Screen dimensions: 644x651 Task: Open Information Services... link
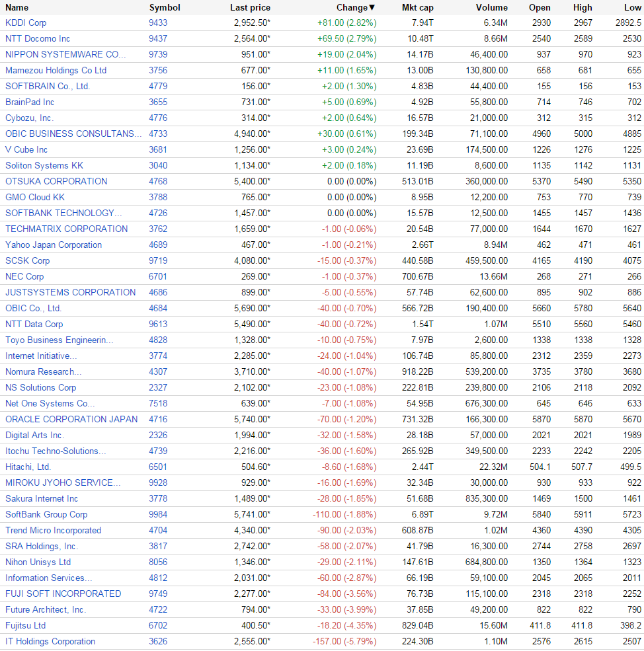click(49, 578)
